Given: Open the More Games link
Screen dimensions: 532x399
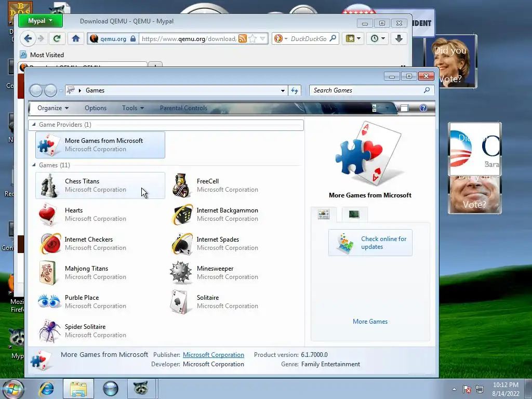Looking at the screenshot, I should (370, 321).
